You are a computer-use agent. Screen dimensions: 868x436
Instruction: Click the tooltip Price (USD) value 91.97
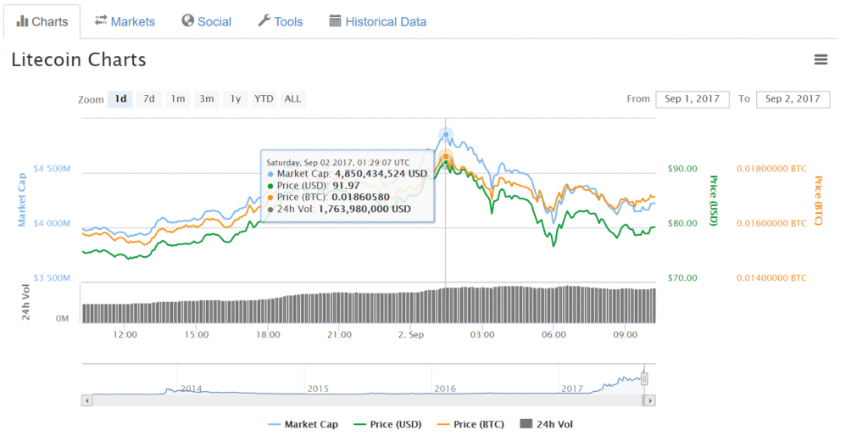point(346,186)
